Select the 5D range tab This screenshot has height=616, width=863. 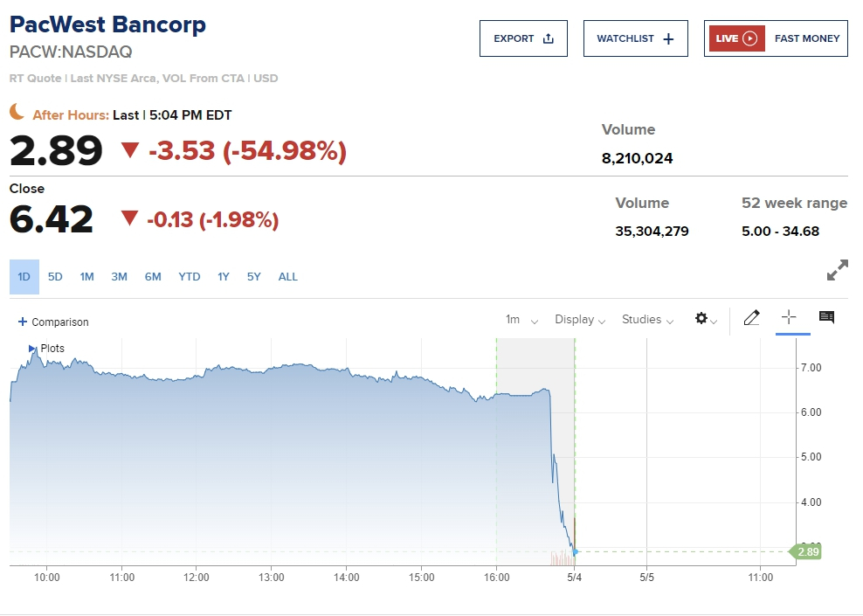point(55,277)
